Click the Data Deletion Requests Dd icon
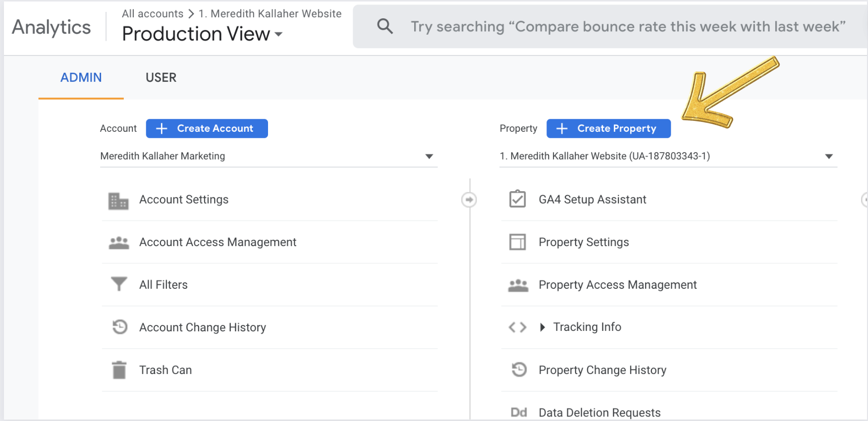868x421 pixels. point(519,412)
